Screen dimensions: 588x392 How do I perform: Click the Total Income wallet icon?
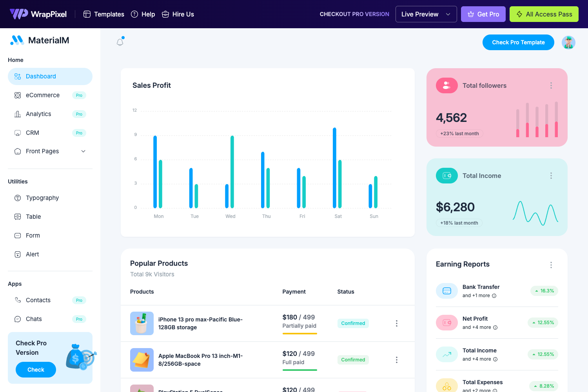[446, 176]
